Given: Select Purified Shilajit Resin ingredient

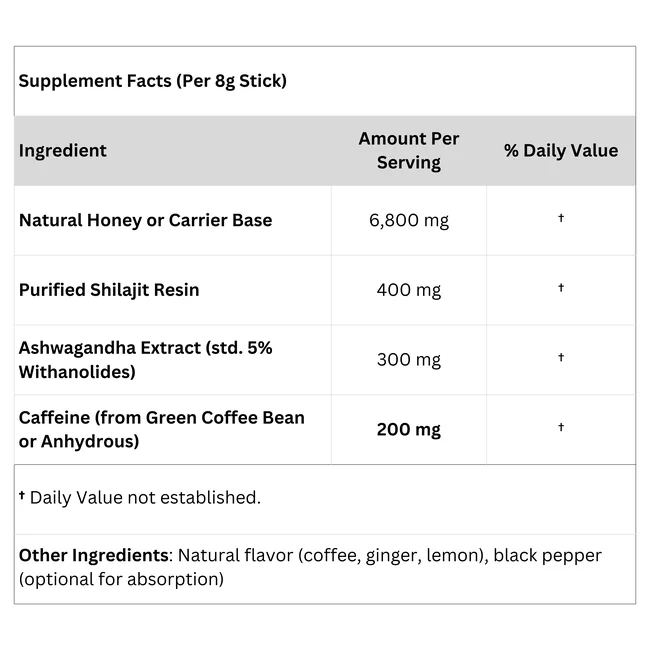Looking at the screenshot, I should (109, 290).
